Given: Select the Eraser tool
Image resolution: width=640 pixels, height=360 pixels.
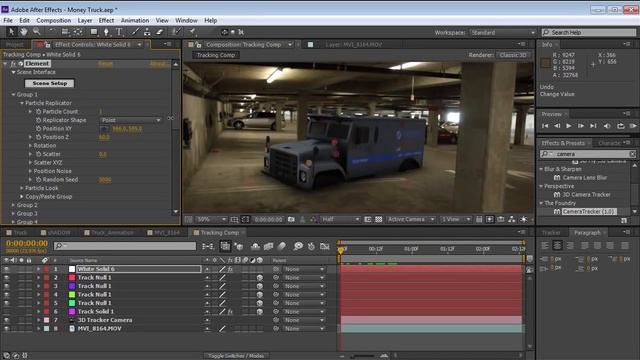Looking at the screenshot, I should pyautogui.click(x=160, y=32).
